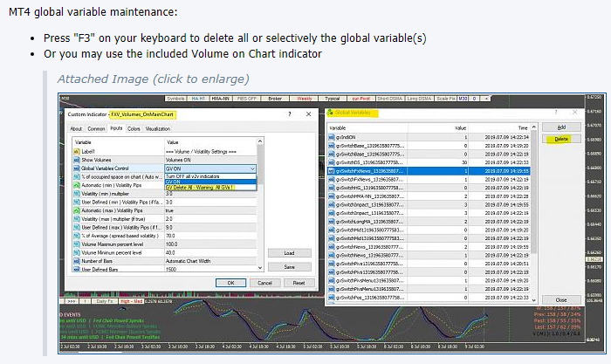Screen dimensions: 611x364
Task: Click the Automatic Chart Width value
Action: pyautogui.click(x=210, y=261)
